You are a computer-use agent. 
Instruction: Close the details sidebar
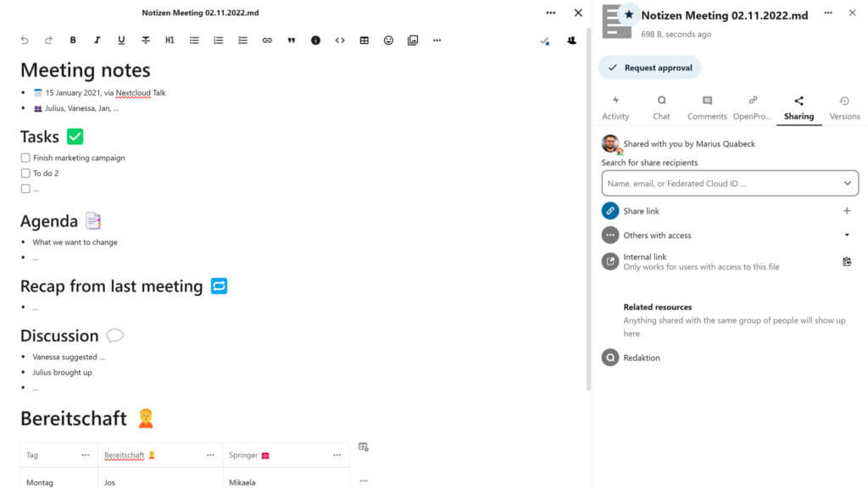click(853, 13)
